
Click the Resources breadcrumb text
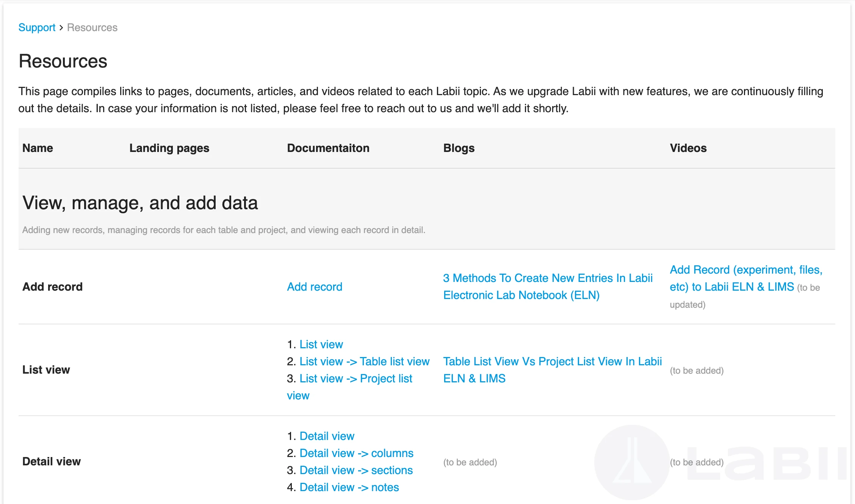(x=92, y=27)
